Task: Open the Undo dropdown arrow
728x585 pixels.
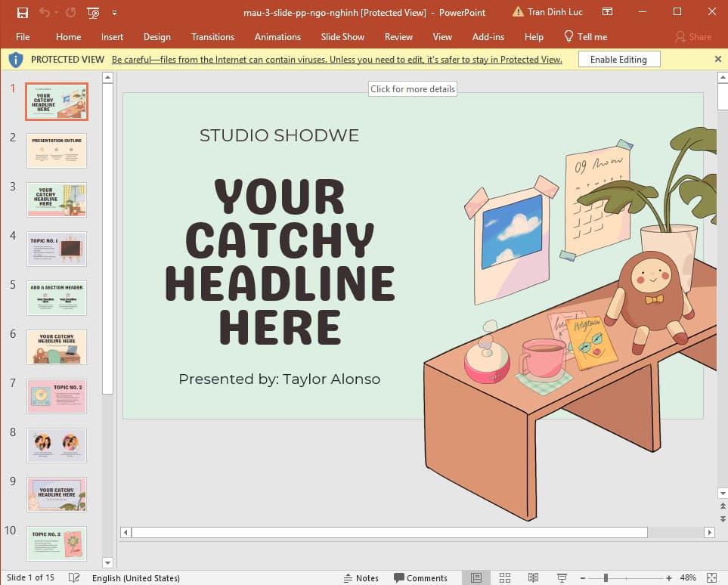Action: 54,12
